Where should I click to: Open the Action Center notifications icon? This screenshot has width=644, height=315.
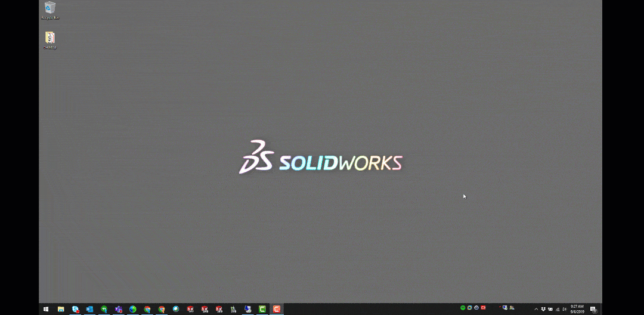tap(593, 309)
